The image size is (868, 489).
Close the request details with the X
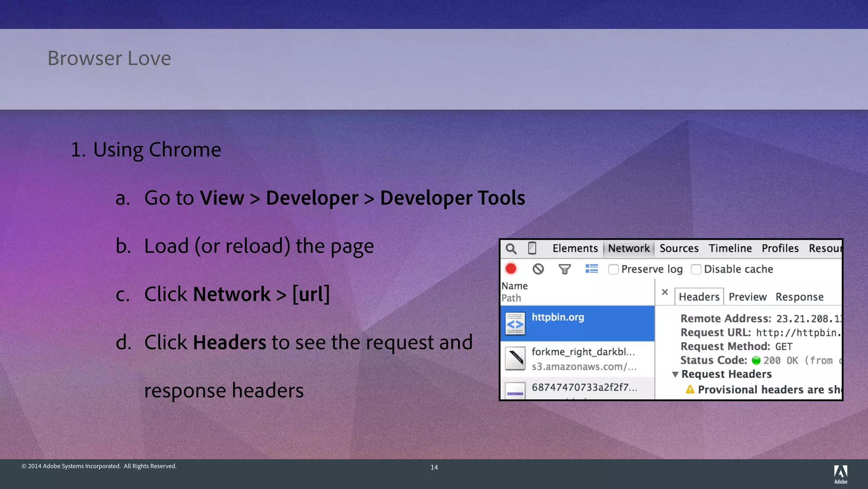pos(665,292)
